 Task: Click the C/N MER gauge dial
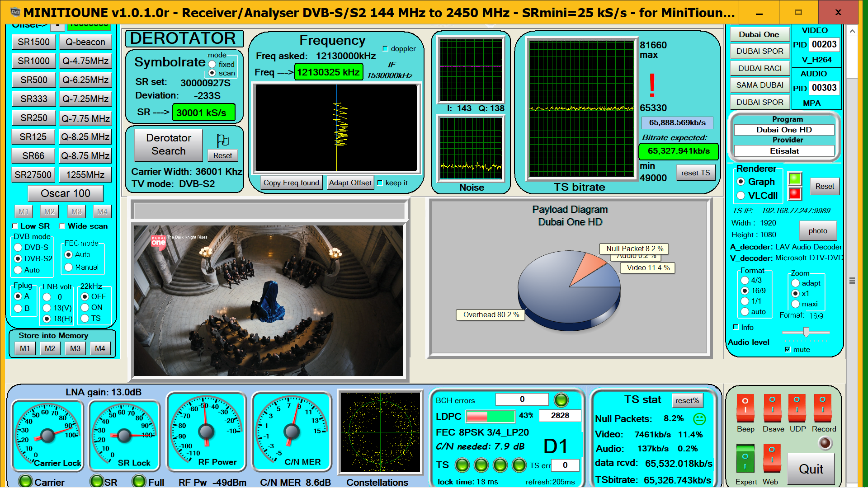pyautogui.click(x=292, y=432)
